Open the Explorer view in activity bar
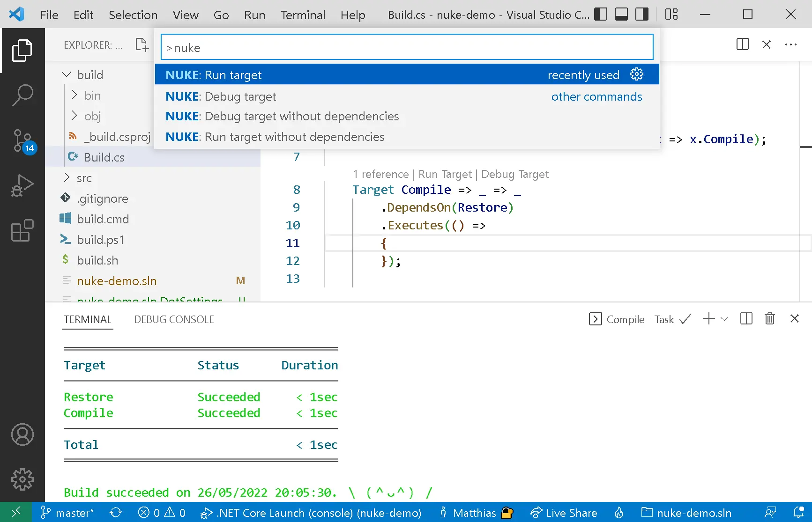Image resolution: width=812 pixels, height=522 pixels. coord(22,50)
